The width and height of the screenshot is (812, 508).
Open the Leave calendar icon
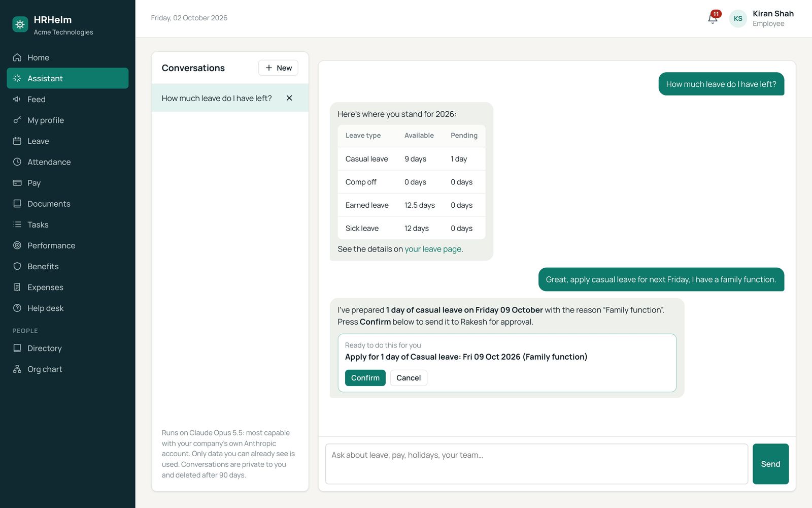click(17, 141)
